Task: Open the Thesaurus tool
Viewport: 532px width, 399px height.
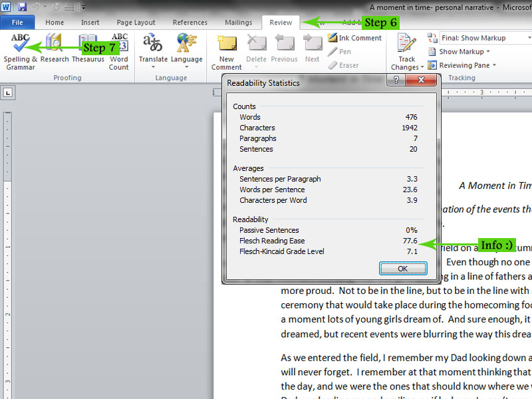Action: click(88, 48)
